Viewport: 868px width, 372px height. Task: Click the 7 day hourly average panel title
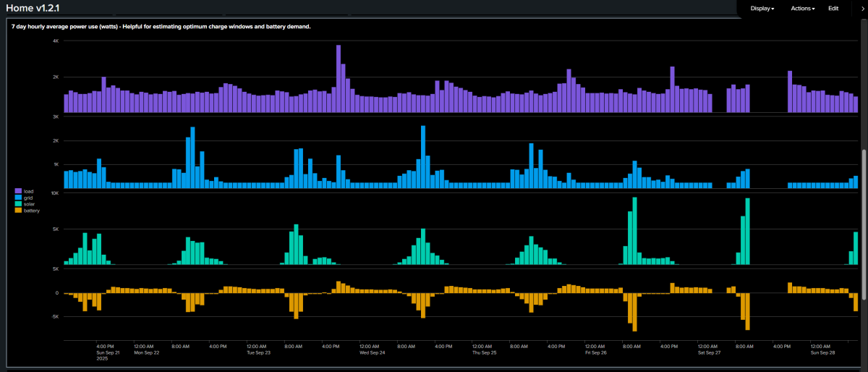(x=161, y=27)
